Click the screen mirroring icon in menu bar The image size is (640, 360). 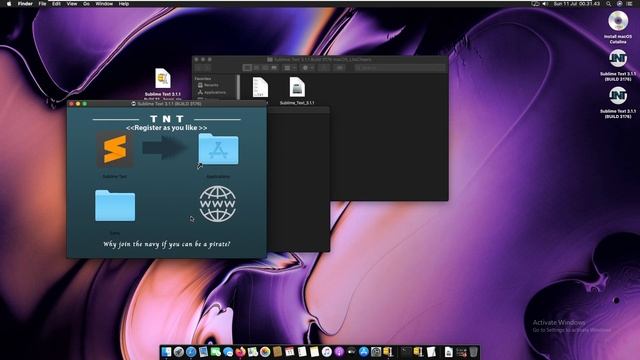click(535, 4)
